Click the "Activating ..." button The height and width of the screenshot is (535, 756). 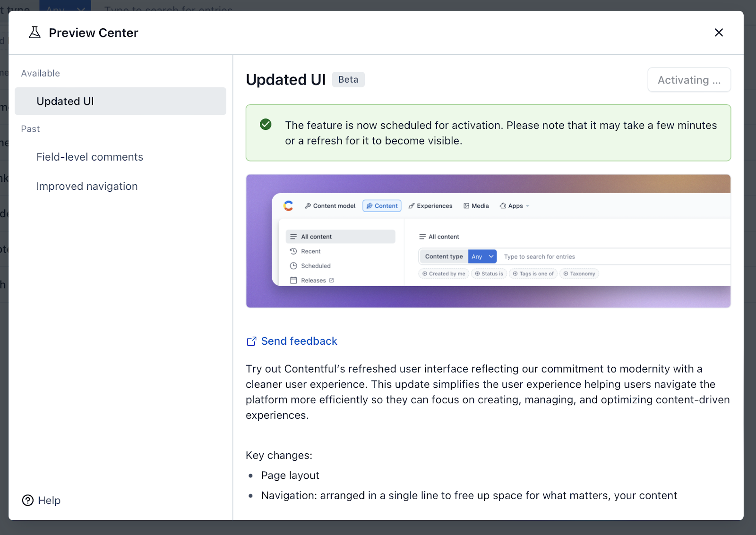click(x=688, y=79)
